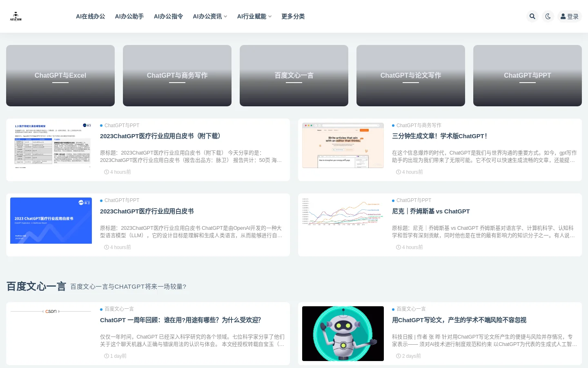Click excerpt beginning 在这个信息爆炸的时代

pyautogui.click(x=484, y=157)
